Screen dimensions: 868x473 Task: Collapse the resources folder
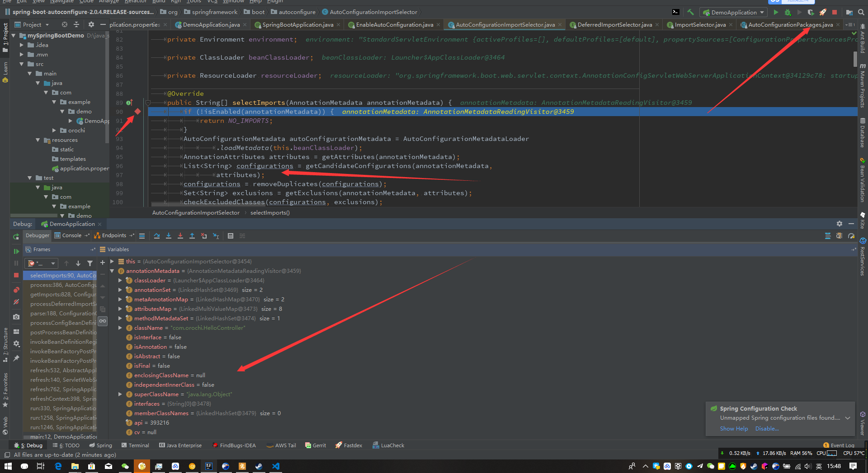coord(38,140)
